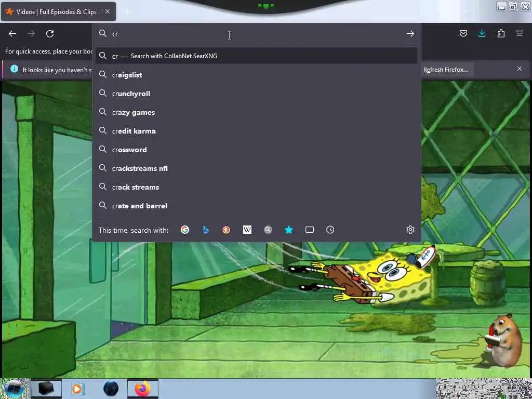Click into the address bar text field

point(256,34)
